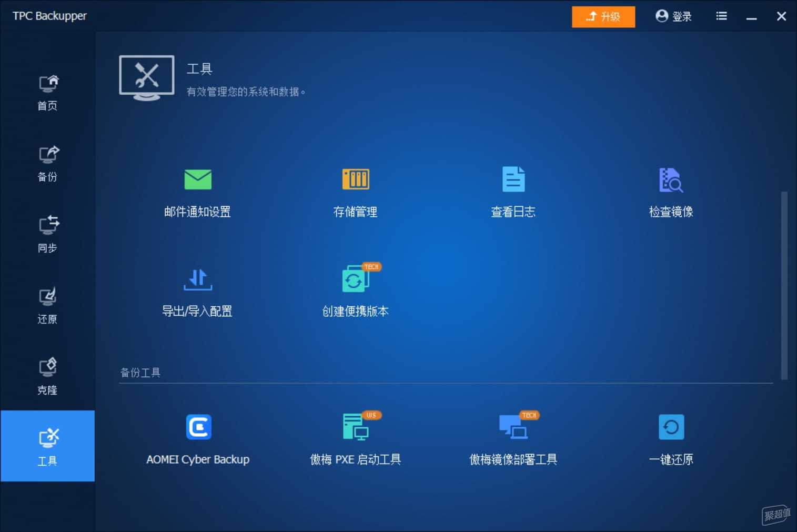Go to 备份 backup section
Viewport: 797px width, 532px height.
click(48, 163)
